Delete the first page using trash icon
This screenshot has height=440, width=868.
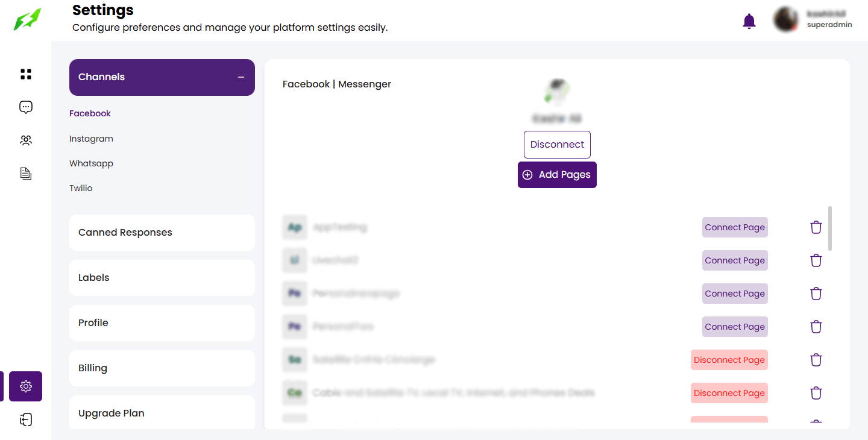pyautogui.click(x=816, y=227)
